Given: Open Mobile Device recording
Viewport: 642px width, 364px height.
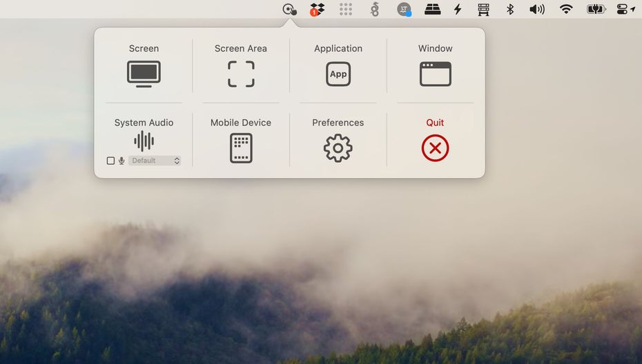Looking at the screenshot, I should coord(241,148).
